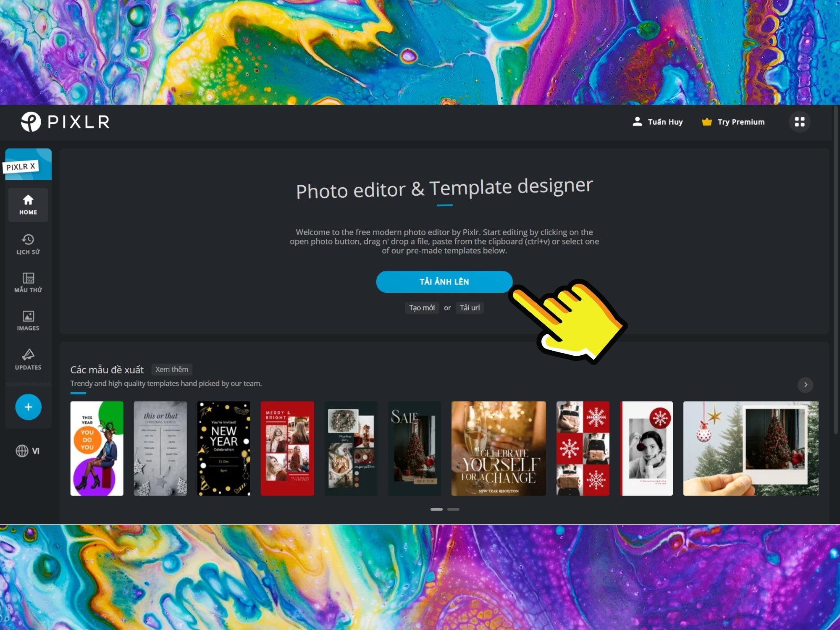
Task: Click Tạo mới to create new project
Action: point(421,307)
